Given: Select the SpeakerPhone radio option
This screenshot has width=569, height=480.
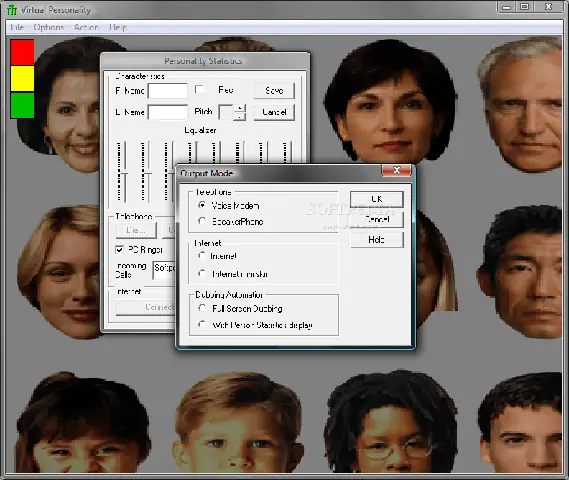Looking at the screenshot, I should (202, 221).
